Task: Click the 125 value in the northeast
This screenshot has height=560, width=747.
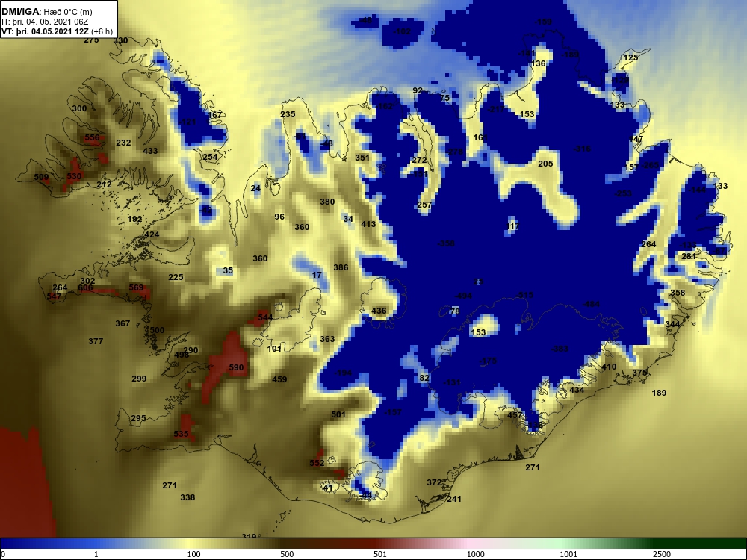Action: pyautogui.click(x=630, y=57)
